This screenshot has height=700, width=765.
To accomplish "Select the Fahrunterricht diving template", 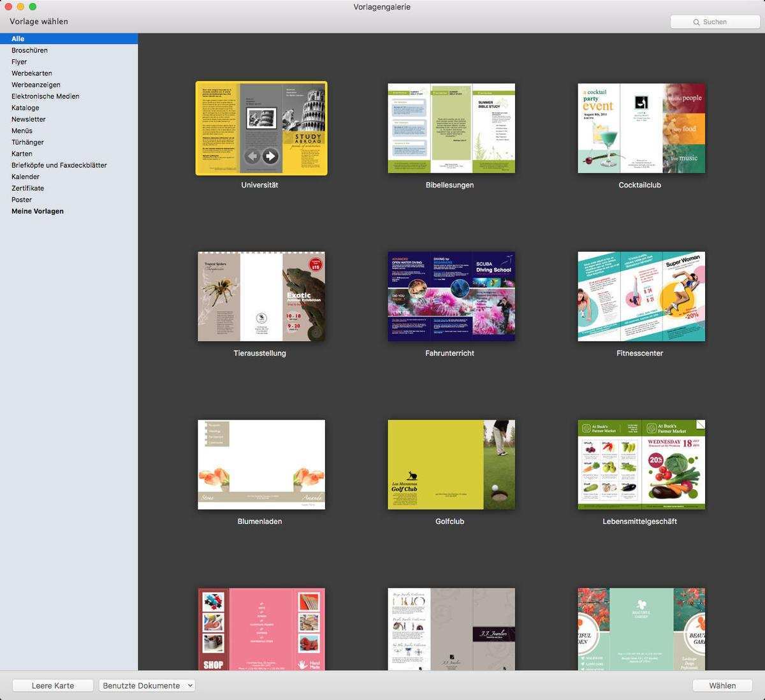I will pyautogui.click(x=451, y=296).
